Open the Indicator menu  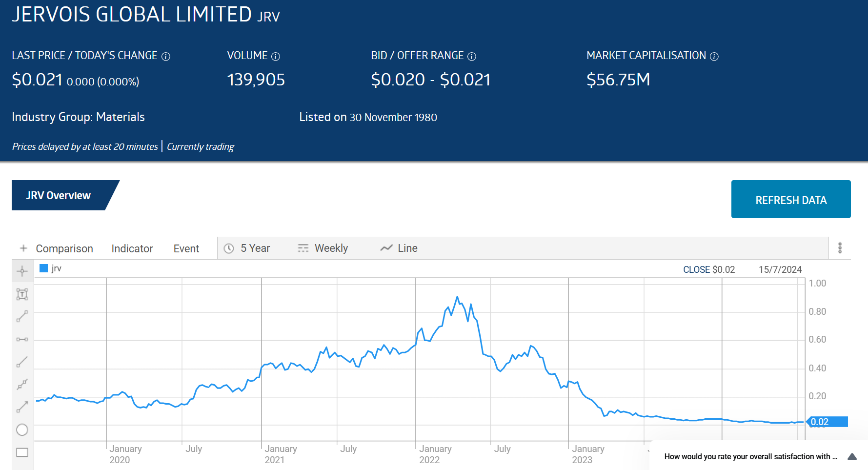coord(132,248)
